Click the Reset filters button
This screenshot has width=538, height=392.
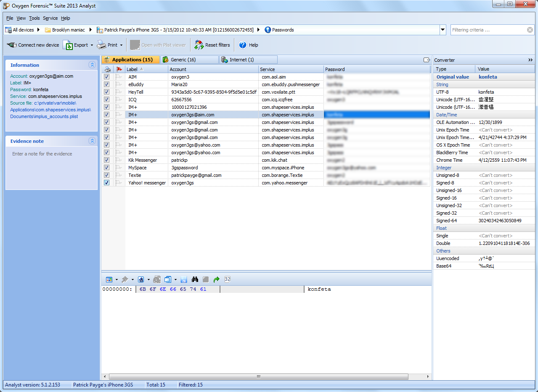(x=212, y=45)
